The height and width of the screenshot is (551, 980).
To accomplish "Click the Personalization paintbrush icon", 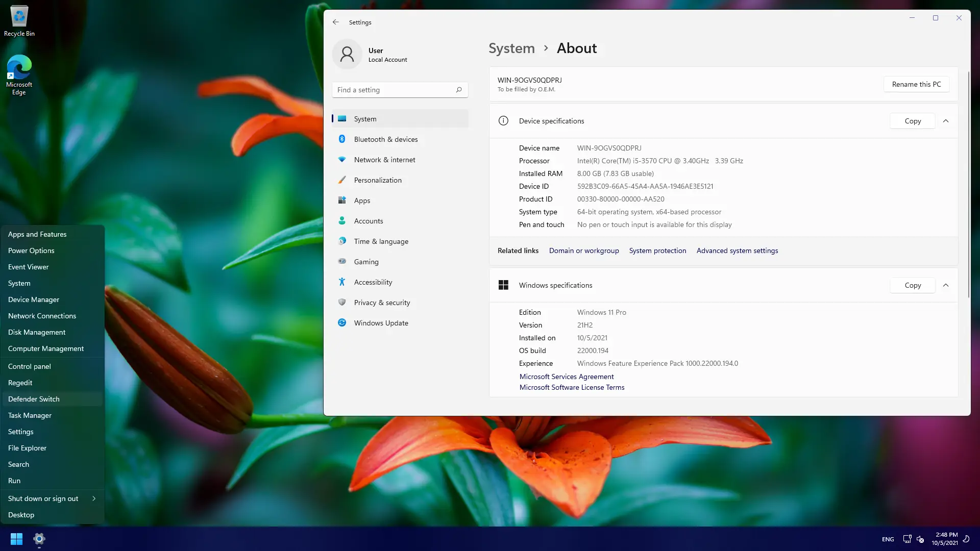I will click(x=342, y=180).
